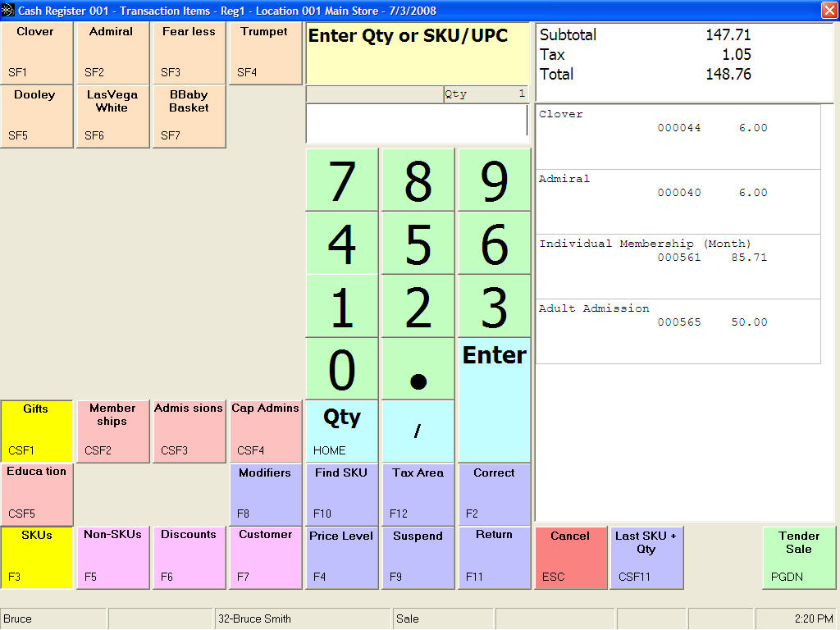Select the Clover quick item button
Viewport: 840px width, 630px height.
point(37,52)
